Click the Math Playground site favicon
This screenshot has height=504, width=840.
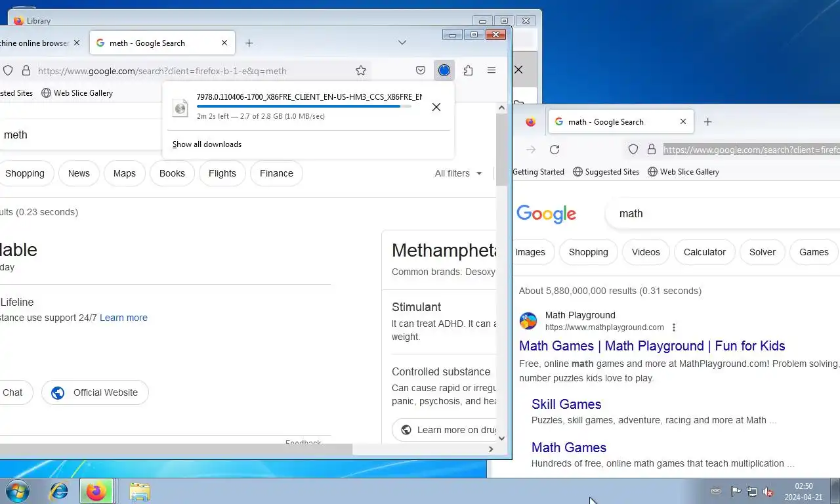[x=528, y=321]
